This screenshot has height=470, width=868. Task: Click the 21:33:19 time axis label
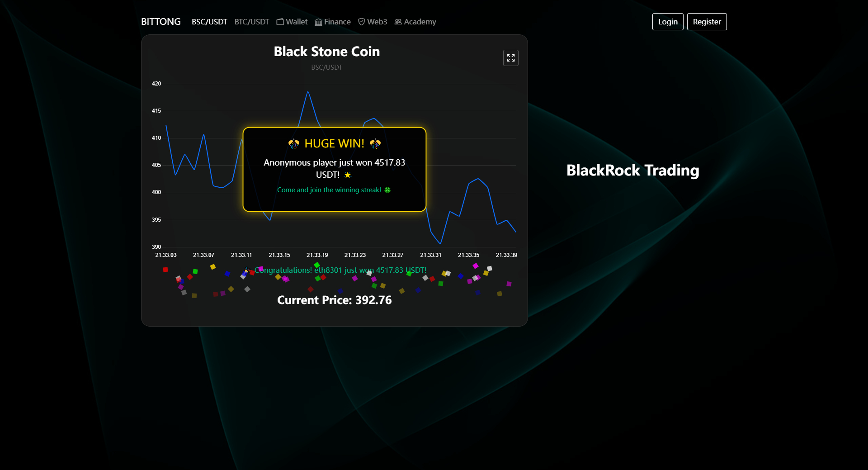317,255
